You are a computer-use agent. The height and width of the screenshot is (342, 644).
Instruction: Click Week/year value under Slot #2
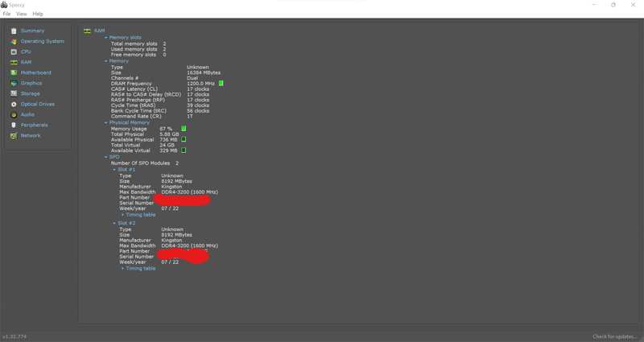pos(170,262)
